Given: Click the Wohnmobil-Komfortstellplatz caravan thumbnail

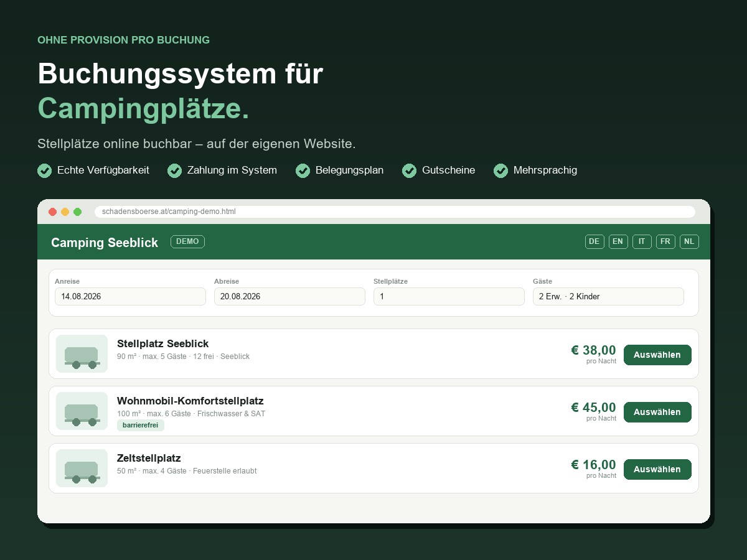Looking at the screenshot, I should pyautogui.click(x=82, y=411).
